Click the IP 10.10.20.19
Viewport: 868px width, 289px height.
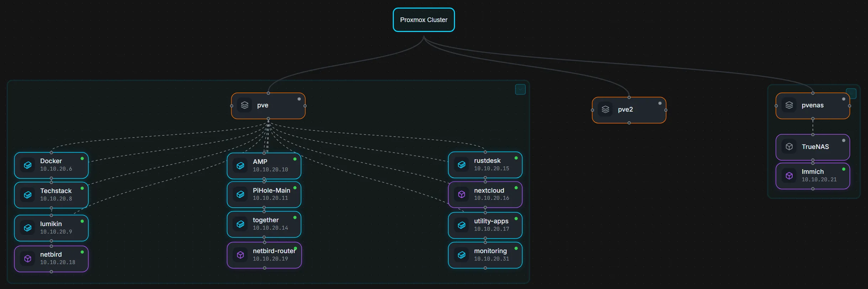[270, 259]
